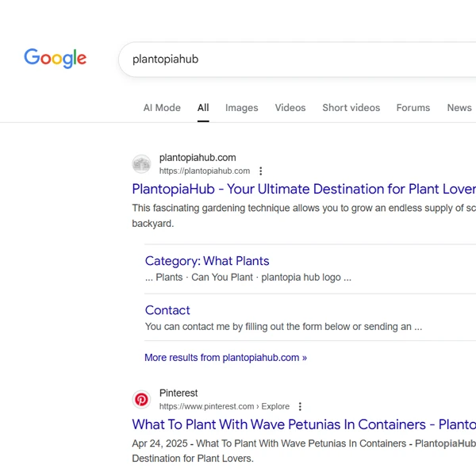Select the All results tab
Image resolution: width=476 pixels, height=476 pixels.
pyautogui.click(x=203, y=108)
